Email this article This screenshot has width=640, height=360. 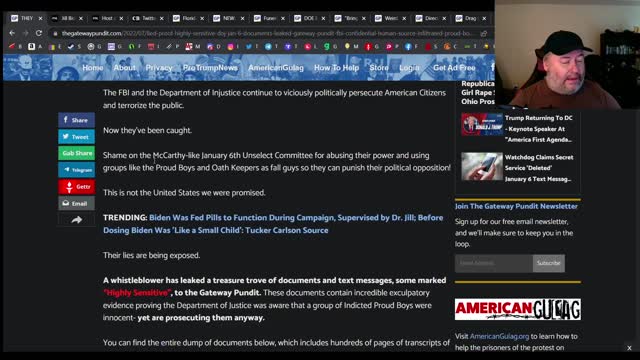click(x=76, y=203)
